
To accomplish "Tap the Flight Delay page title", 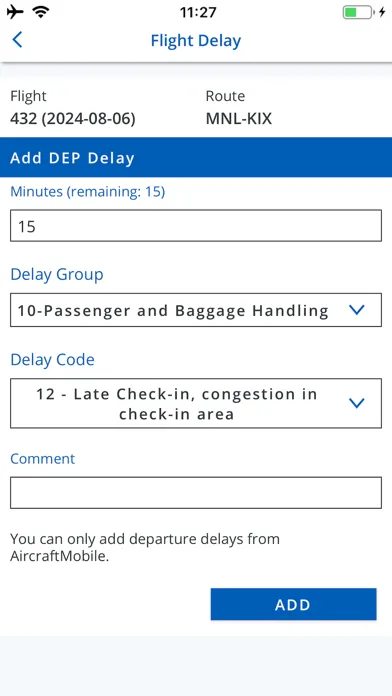I will click(196, 41).
